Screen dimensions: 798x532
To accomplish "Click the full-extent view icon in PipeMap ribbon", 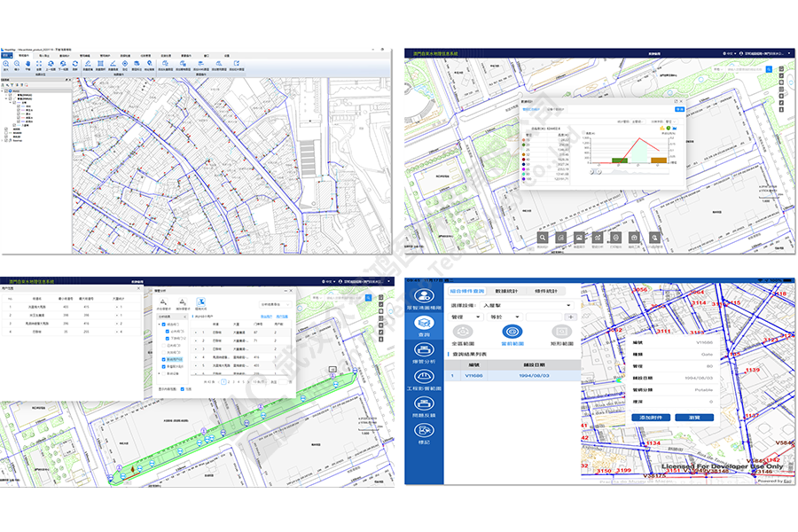I will pyautogui.click(x=39, y=64).
